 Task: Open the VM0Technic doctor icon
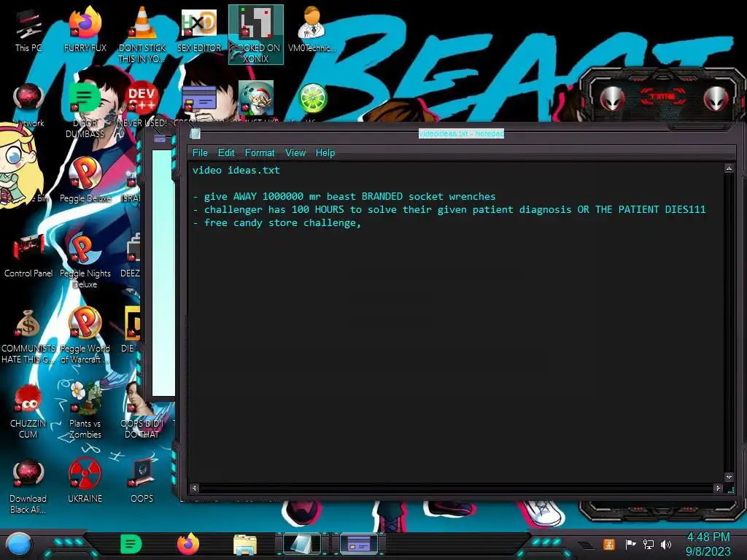(312, 30)
